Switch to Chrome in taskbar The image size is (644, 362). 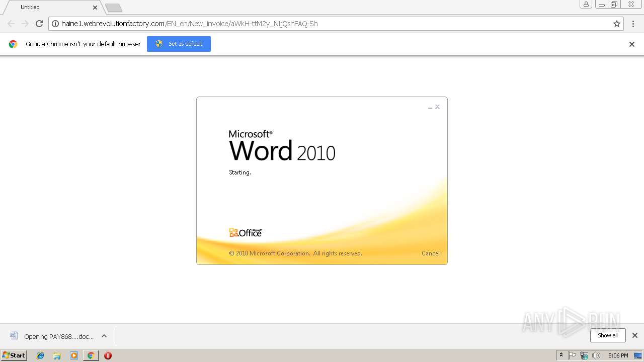91,355
